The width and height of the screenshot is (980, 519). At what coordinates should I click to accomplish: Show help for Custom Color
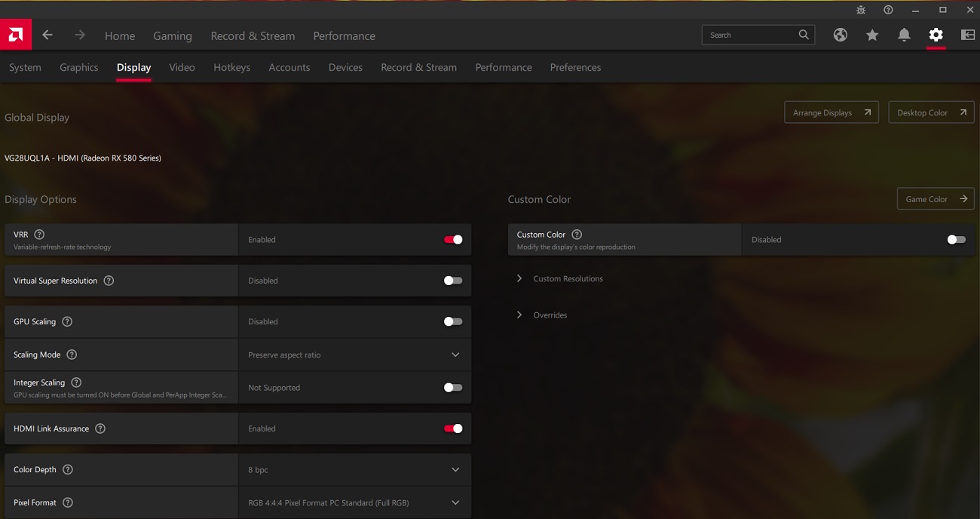coord(577,235)
